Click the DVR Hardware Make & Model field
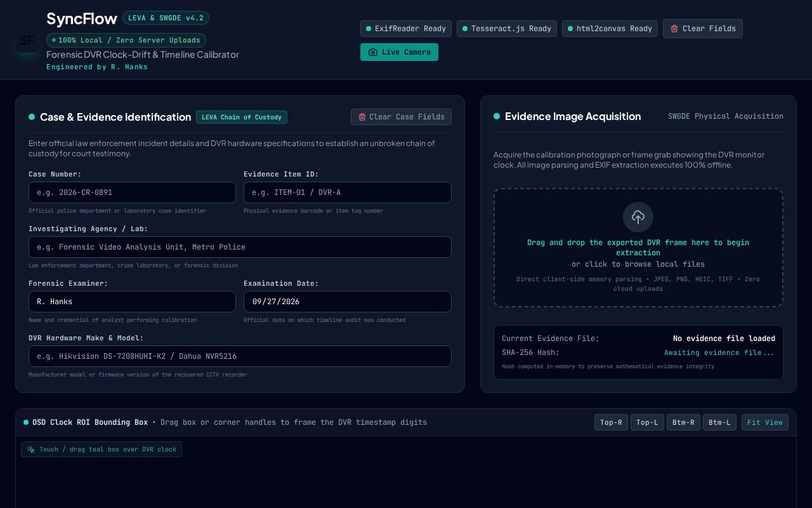 tap(240, 356)
